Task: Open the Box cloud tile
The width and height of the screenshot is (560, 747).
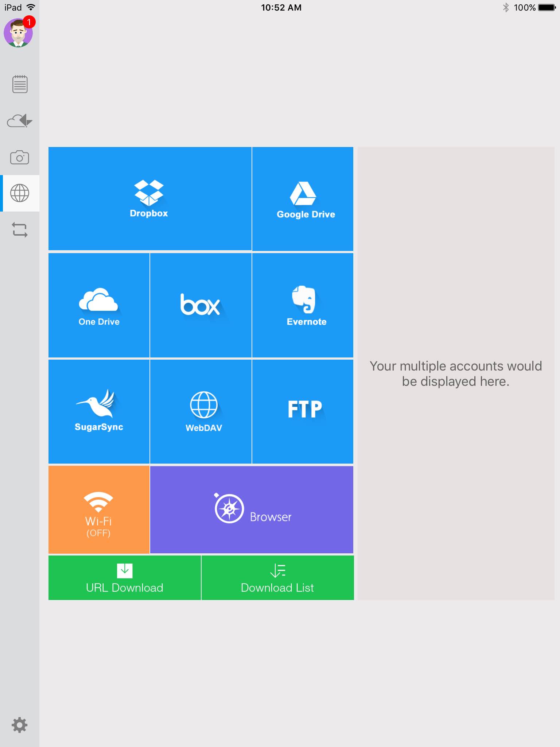Action: pyautogui.click(x=201, y=305)
